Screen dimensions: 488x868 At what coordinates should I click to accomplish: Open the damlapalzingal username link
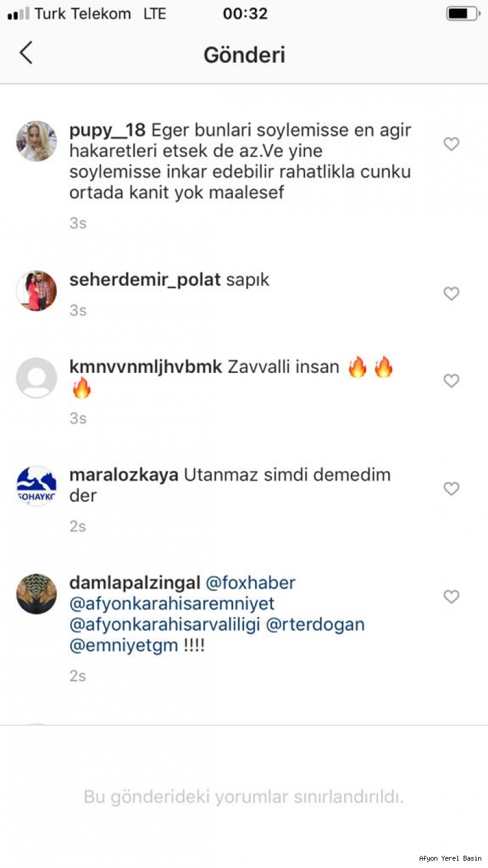[x=135, y=583]
